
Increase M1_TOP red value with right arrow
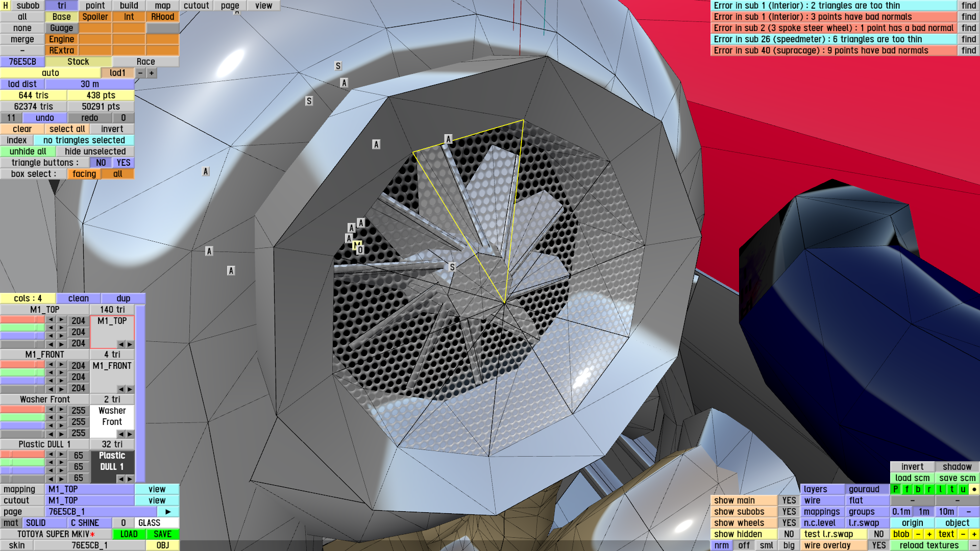point(61,320)
